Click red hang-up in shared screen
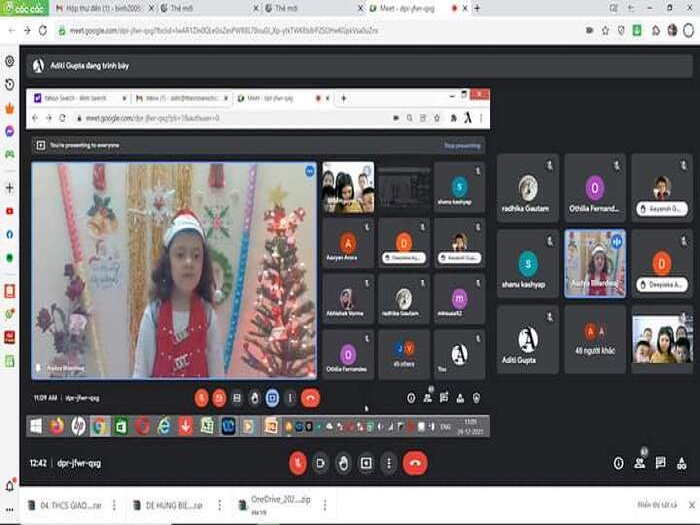Image resolution: width=700 pixels, height=525 pixels. 310,398
